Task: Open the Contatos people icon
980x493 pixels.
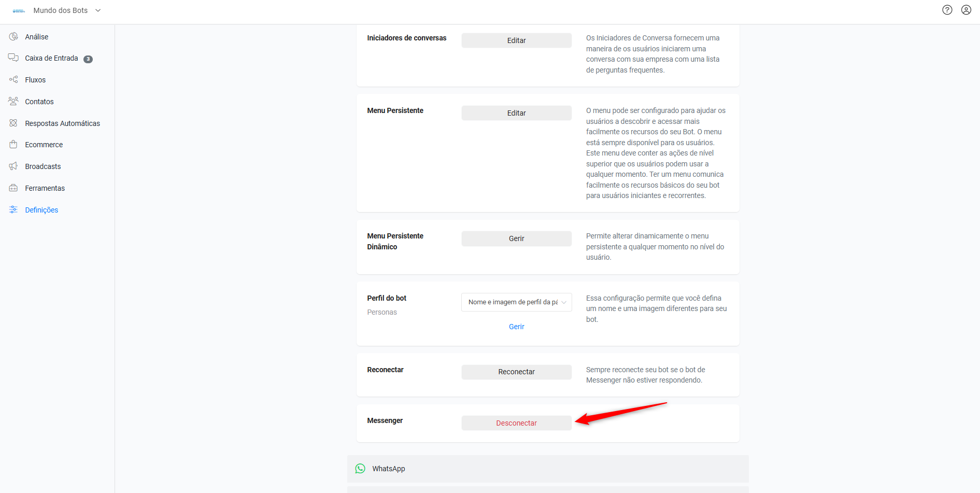Action: click(x=13, y=101)
